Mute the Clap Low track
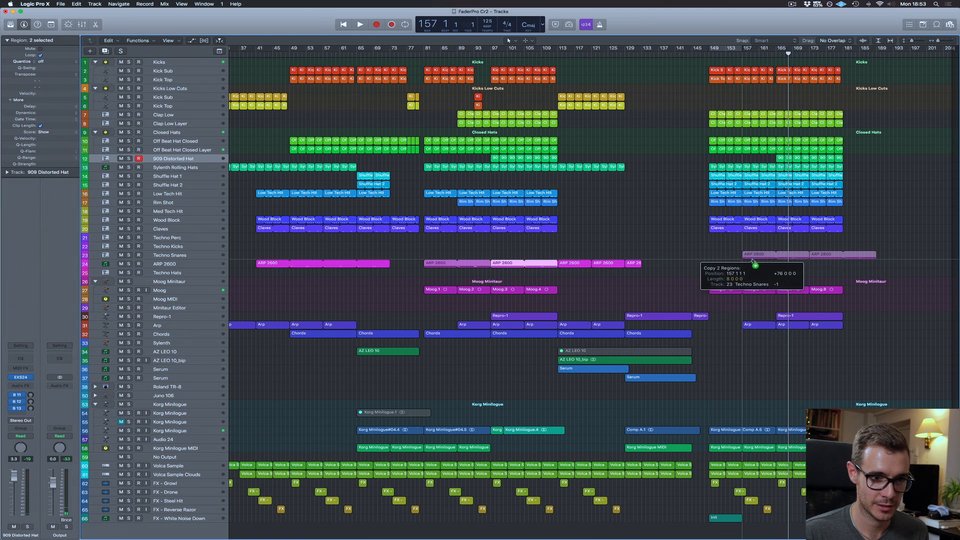The height and width of the screenshot is (540, 960). (121, 114)
